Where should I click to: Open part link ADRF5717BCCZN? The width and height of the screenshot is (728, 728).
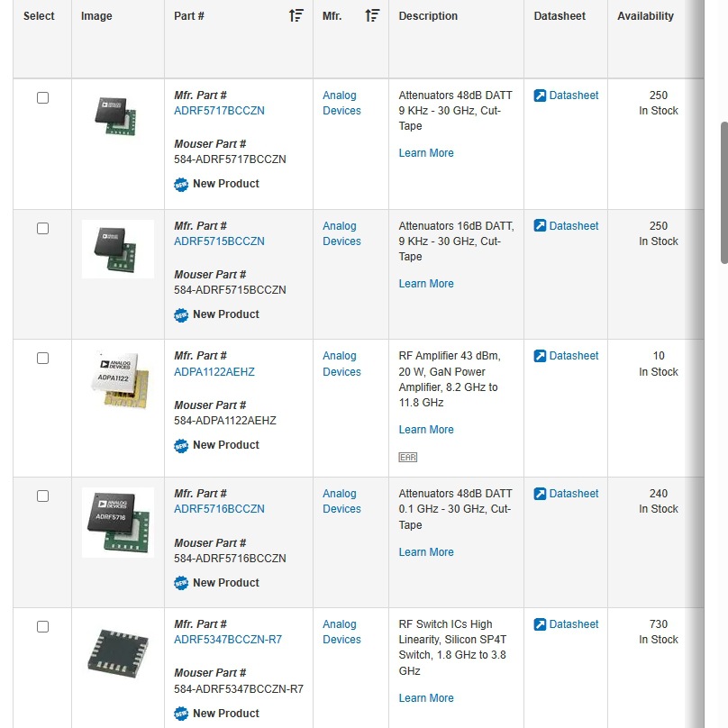[219, 111]
